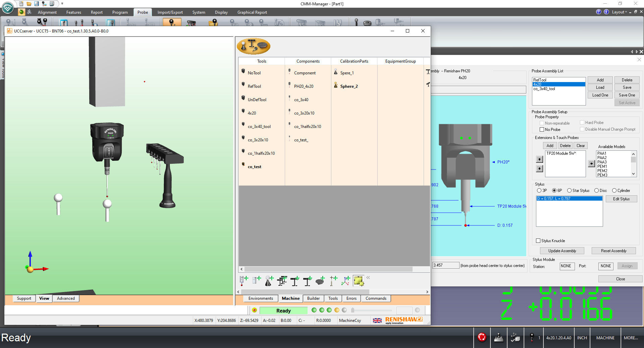Click the red refresh icon in status bar
The image size is (644, 348).
(x=482, y=337)
